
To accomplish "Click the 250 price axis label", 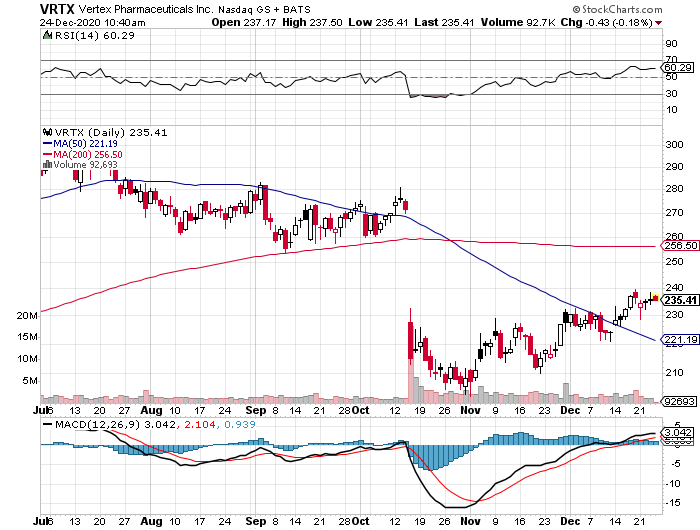I will [x=674, y=261].
